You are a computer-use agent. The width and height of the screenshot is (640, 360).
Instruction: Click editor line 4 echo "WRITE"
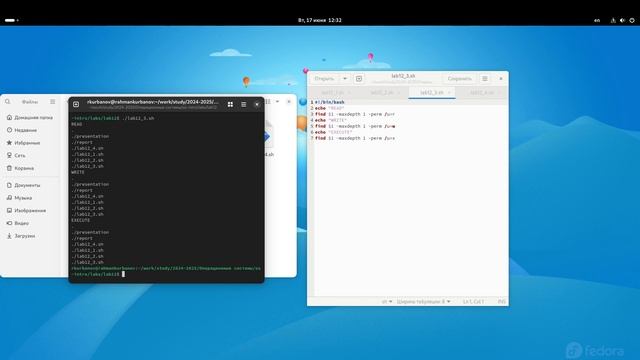click(x=331, y=120)
